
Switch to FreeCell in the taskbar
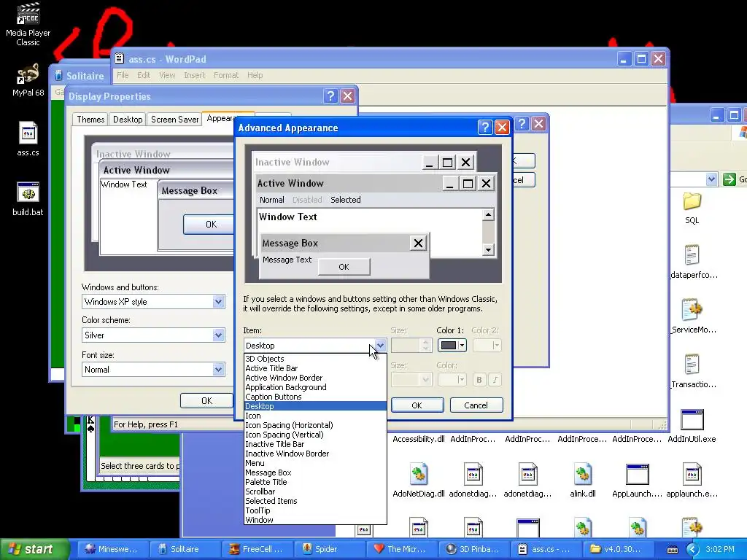pyautogui.click(x=256, y=549)
